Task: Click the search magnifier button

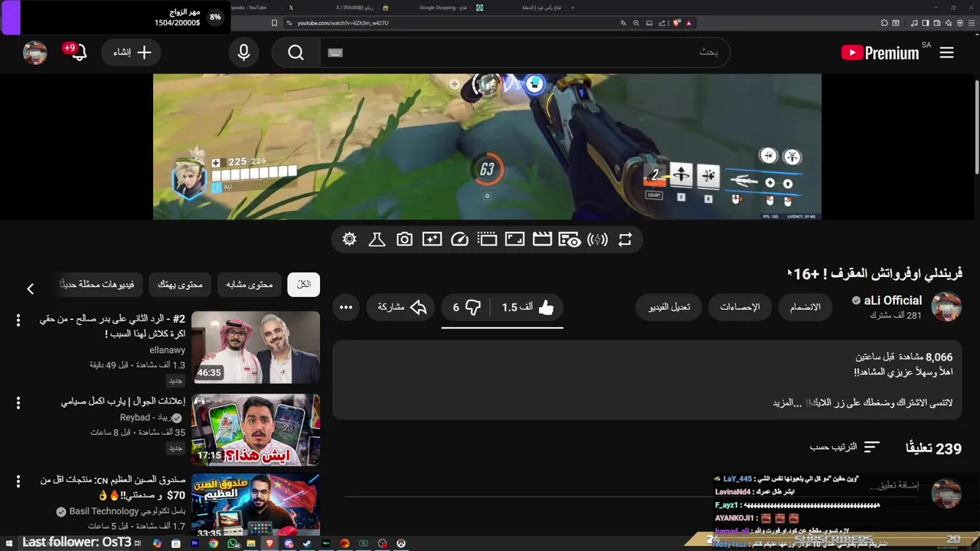Action: point(296,52)
